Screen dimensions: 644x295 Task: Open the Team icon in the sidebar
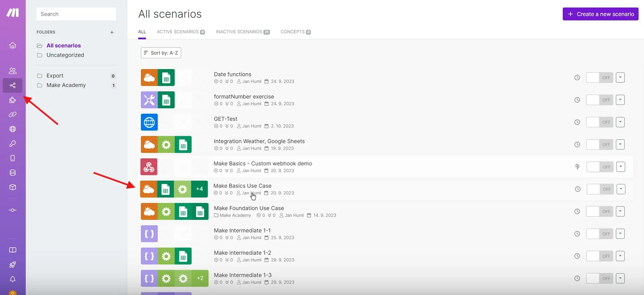13,71
